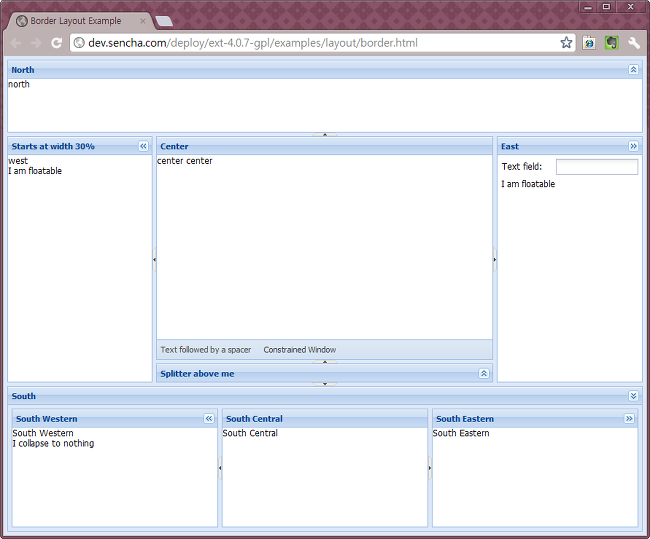Collapse the North panel

tap(633, 70)
